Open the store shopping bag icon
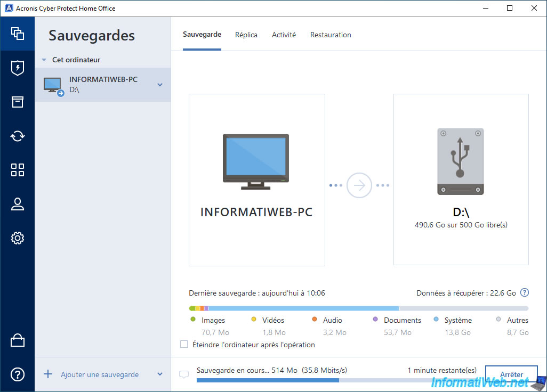547x392 pixels. [x=18, y=340]
